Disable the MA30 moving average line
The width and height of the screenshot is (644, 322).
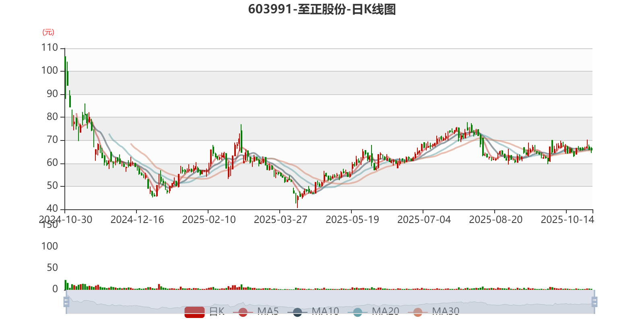[433, 312]
